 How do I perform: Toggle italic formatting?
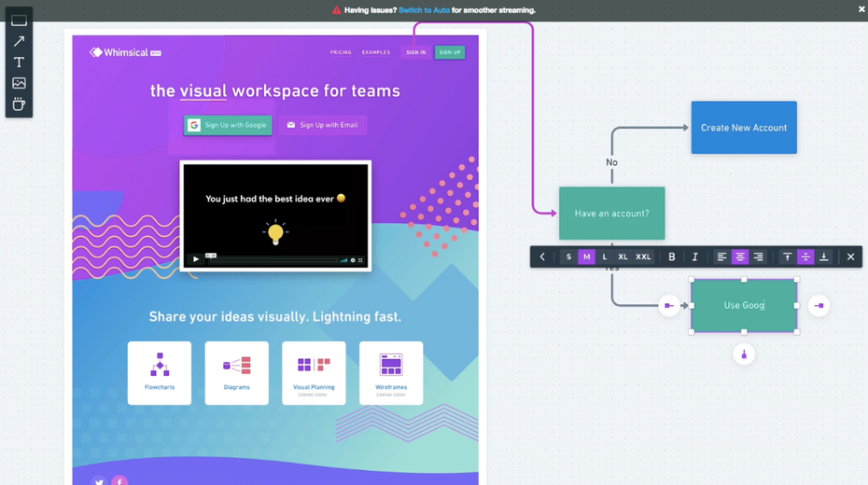[694, 256]
